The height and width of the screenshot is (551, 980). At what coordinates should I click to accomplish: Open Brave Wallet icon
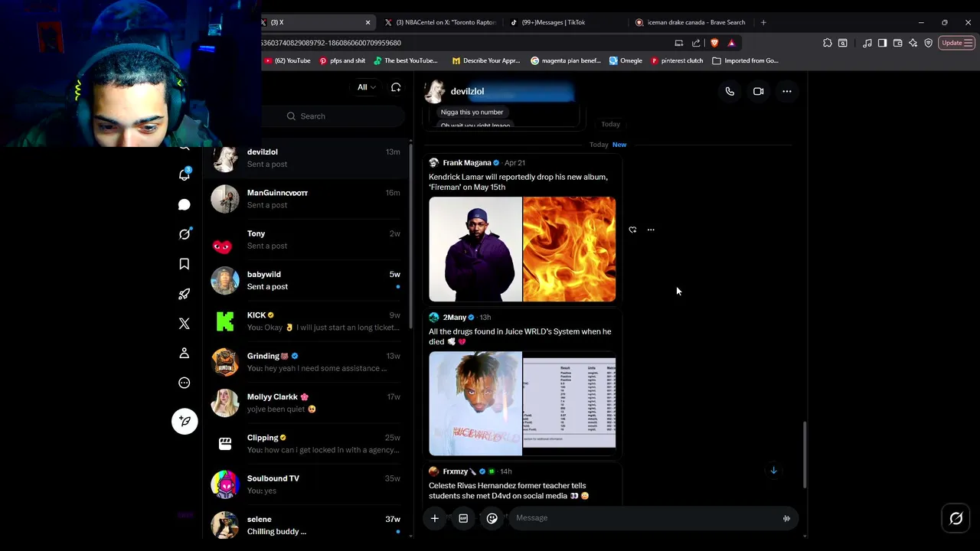click(897, 43)
